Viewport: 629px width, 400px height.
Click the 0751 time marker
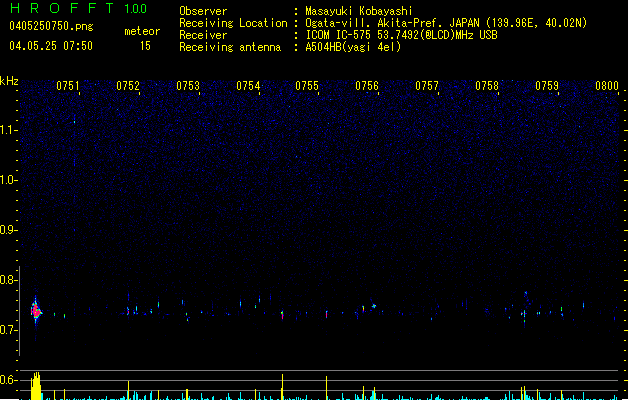tap(68, 86)
